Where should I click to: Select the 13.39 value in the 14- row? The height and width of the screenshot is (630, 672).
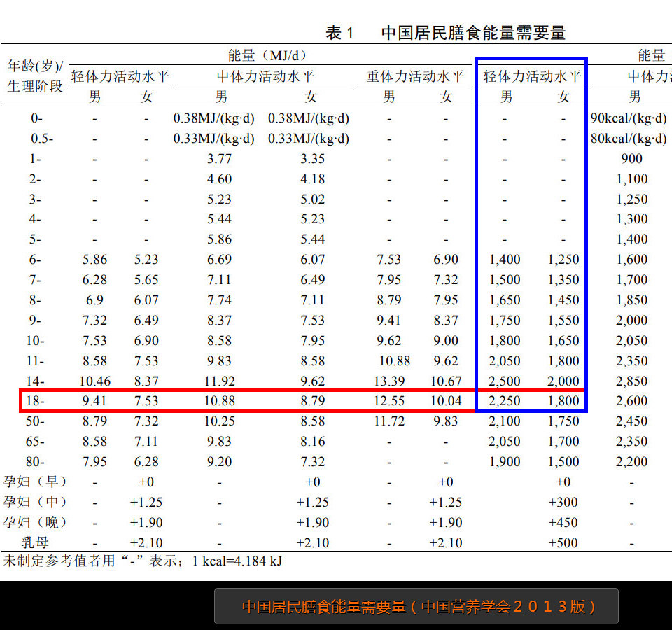[389, 381]
